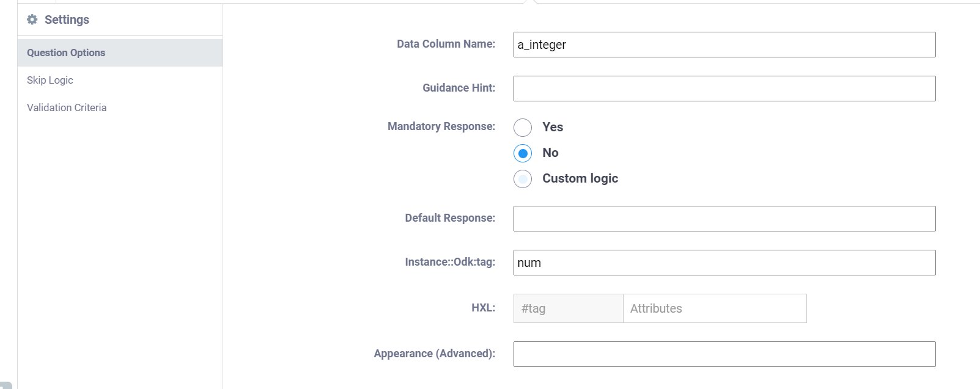This screenshot has width=980, height=389.
Task: Focus the Guidance Hint text box
Action: pyautogui.click(x=724, y=89)
